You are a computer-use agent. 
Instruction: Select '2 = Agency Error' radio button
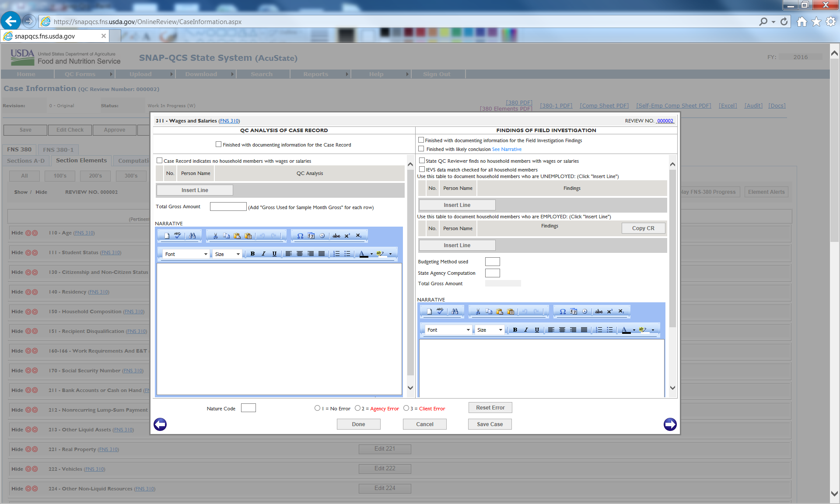click(x=357, y=408)
